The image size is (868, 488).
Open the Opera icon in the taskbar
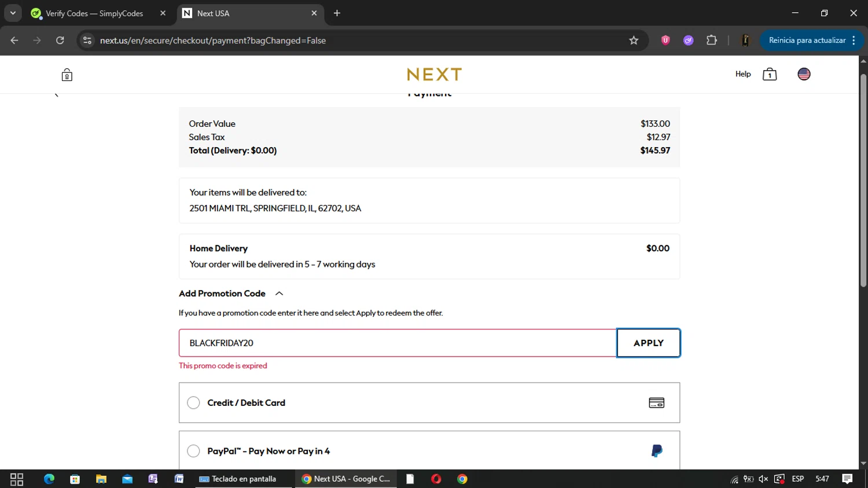pos(436,479)
